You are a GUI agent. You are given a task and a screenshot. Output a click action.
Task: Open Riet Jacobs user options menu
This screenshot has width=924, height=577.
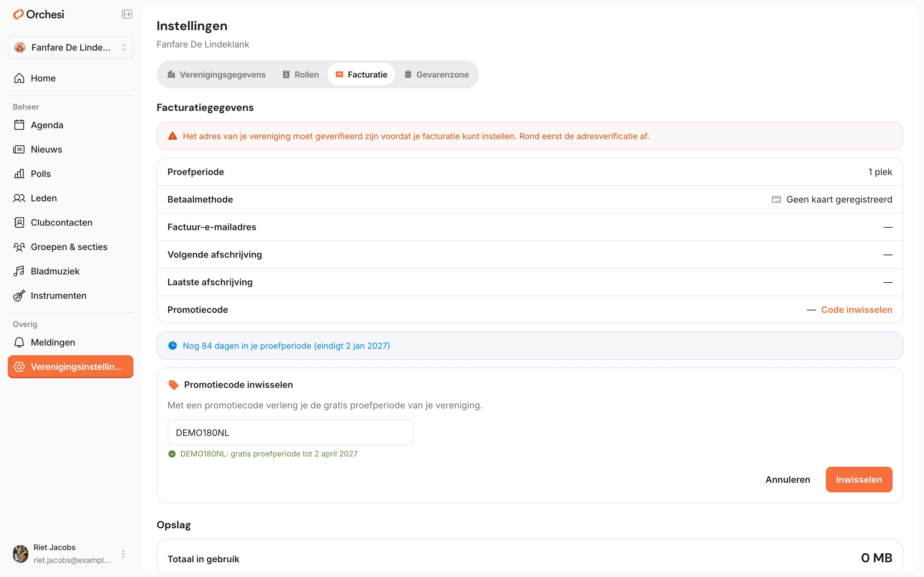pos(123,554)
